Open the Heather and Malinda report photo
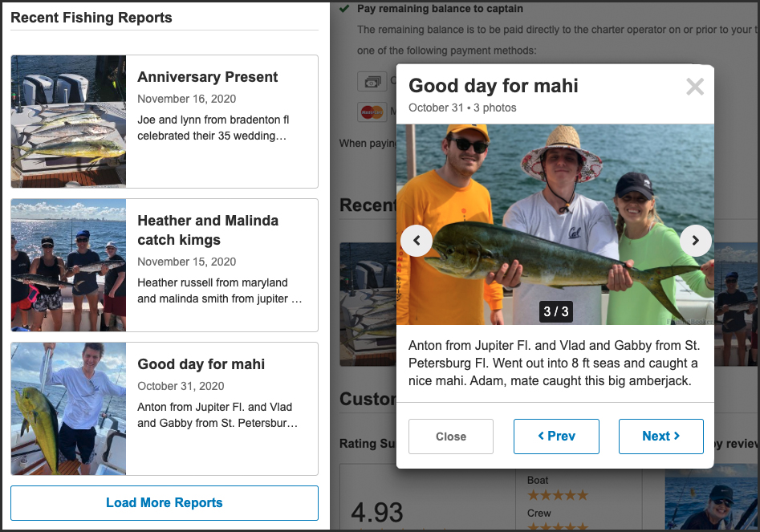 (69, 265)
